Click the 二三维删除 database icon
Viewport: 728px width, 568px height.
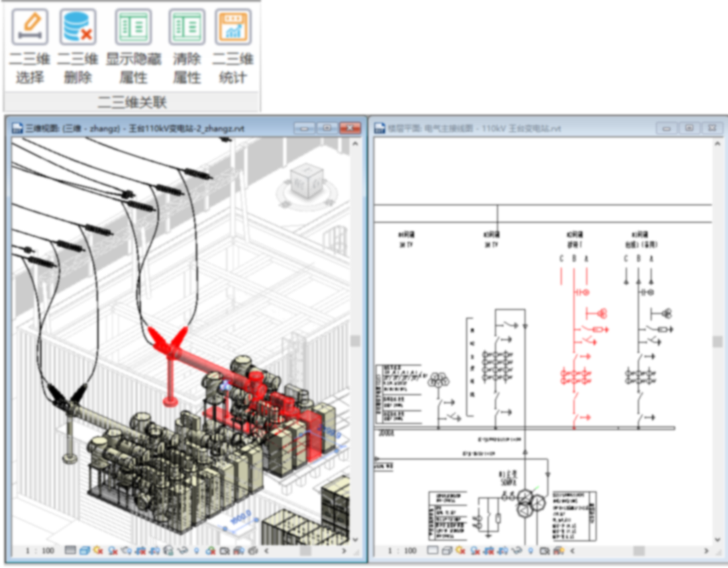tap(78, 27)
